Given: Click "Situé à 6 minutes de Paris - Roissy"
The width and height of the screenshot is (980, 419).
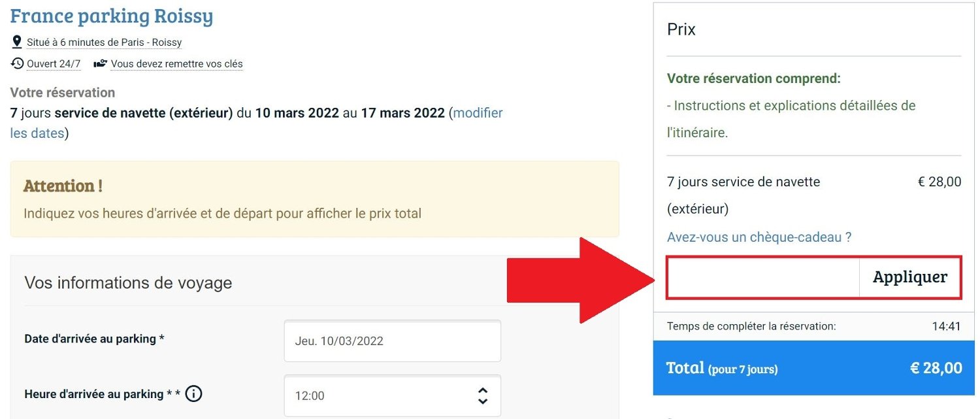Looking at the screenshot, I should 103,42.
